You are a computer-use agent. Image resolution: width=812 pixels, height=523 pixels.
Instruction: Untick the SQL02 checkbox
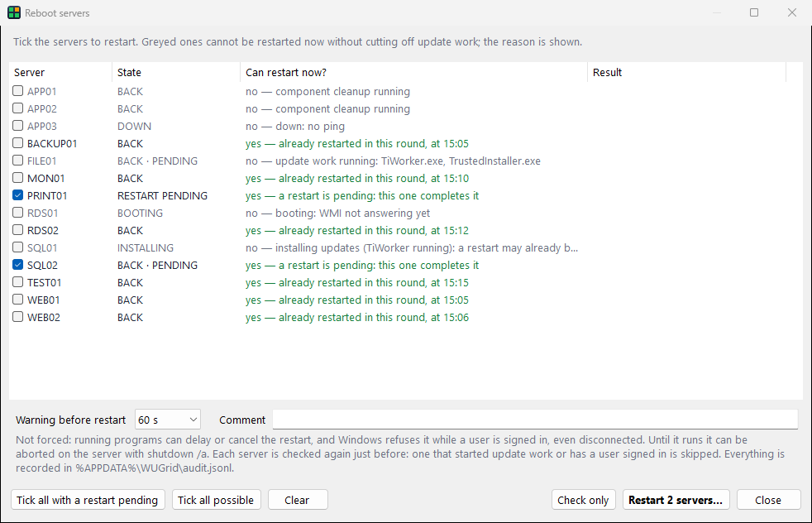pos(18,264)
